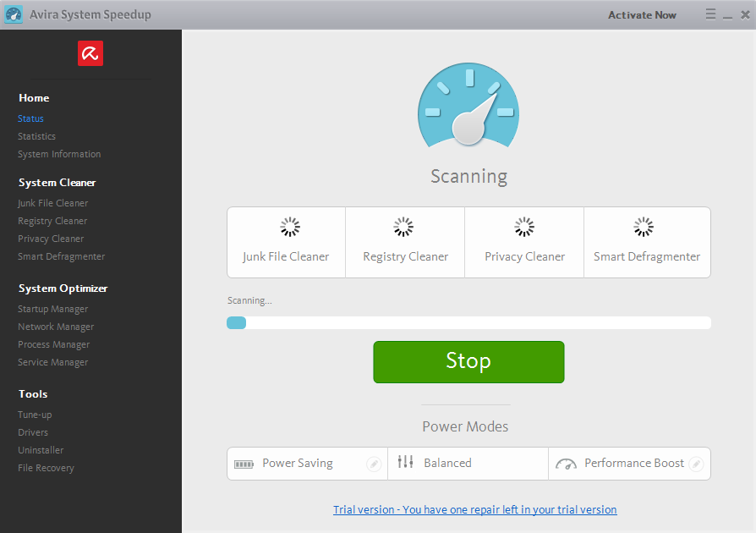Viewport: 756px width, 533px height.
Task: Select the Power Saving mode
Action: 297,464
